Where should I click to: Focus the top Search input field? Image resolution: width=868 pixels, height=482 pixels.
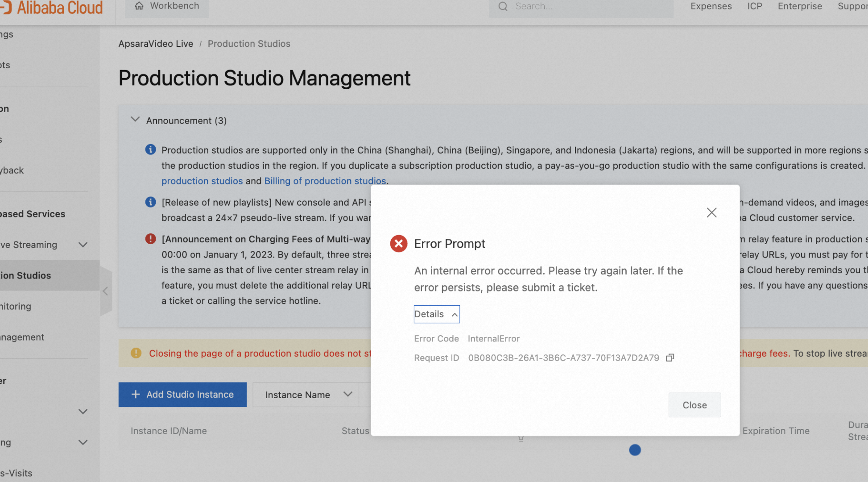(581, 6)
